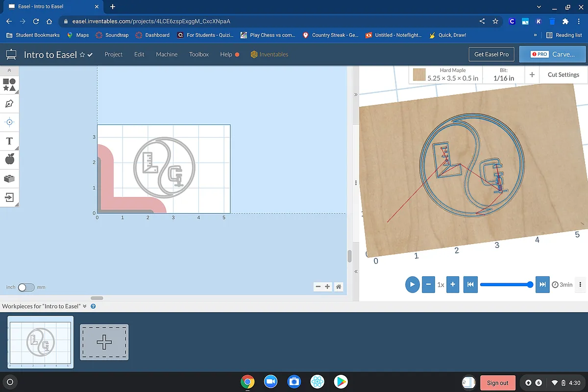Open Cut Settings panel

[x=563, y=74]
